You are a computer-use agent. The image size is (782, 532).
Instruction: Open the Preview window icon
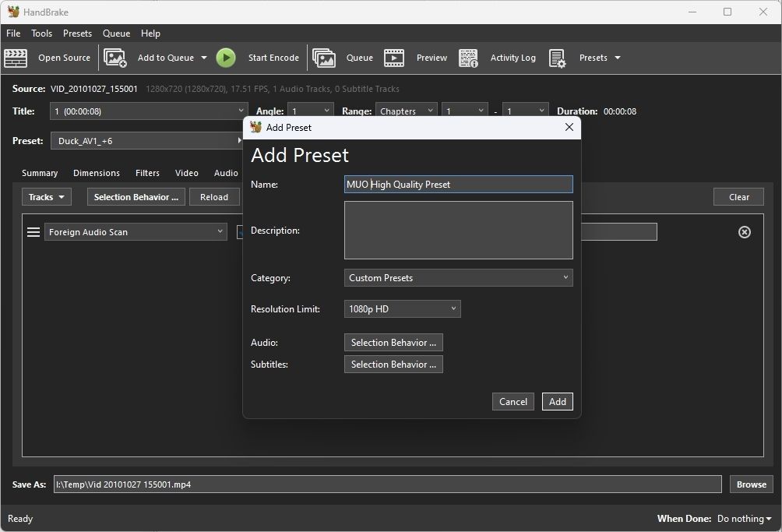(x=394, y=58)
